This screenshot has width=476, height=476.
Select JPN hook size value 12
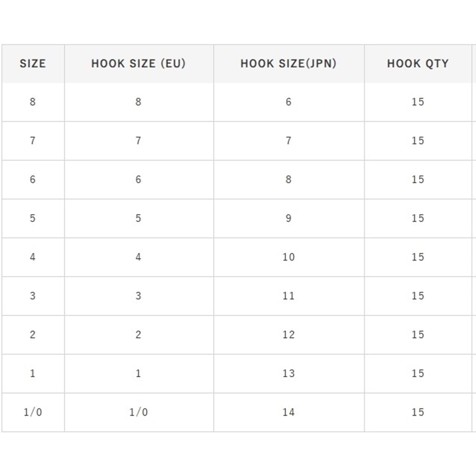(x=288, y=334)
